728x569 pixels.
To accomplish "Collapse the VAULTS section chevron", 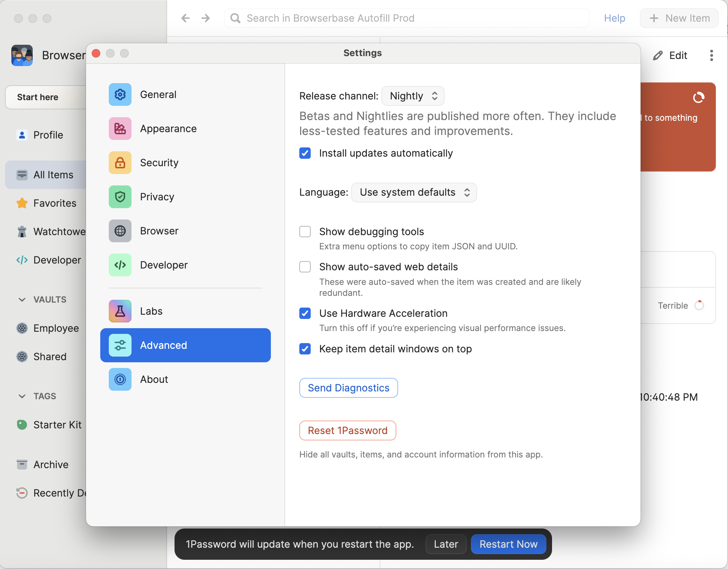I will click(x=22, y=299).
